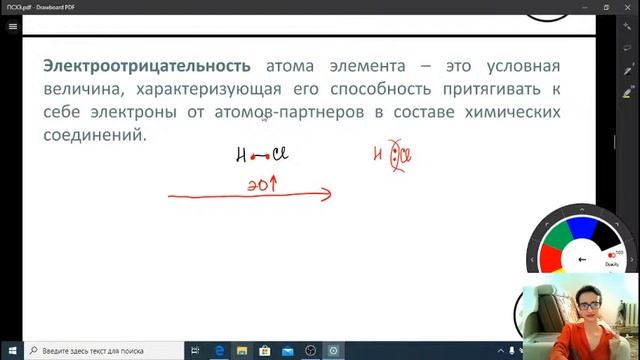Select the yellow highlighter tool

[627, 93]
